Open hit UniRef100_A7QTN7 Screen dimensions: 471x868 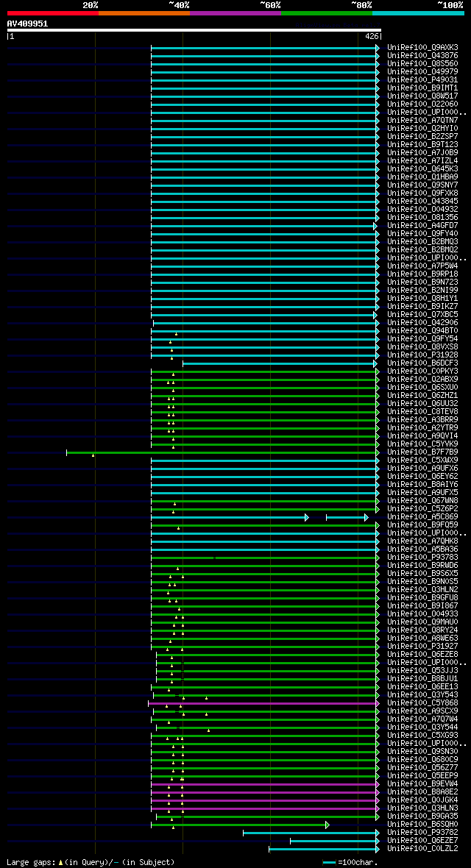coord(422,120)
